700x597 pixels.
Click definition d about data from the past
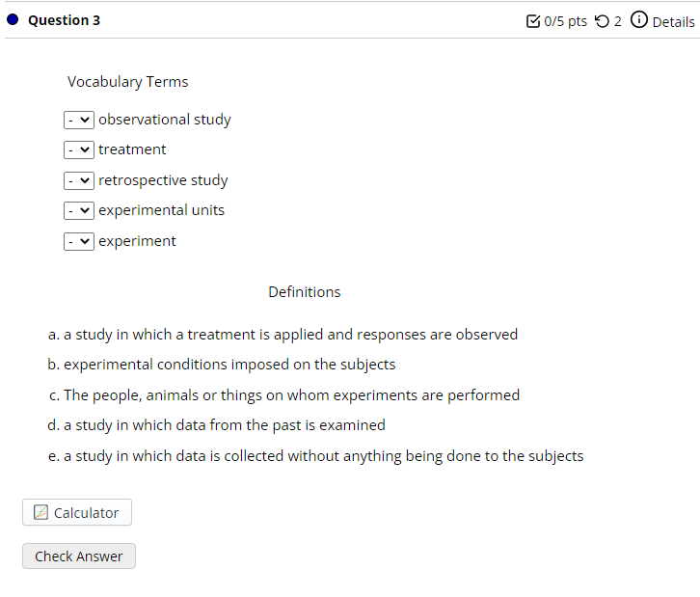point(217,425)
